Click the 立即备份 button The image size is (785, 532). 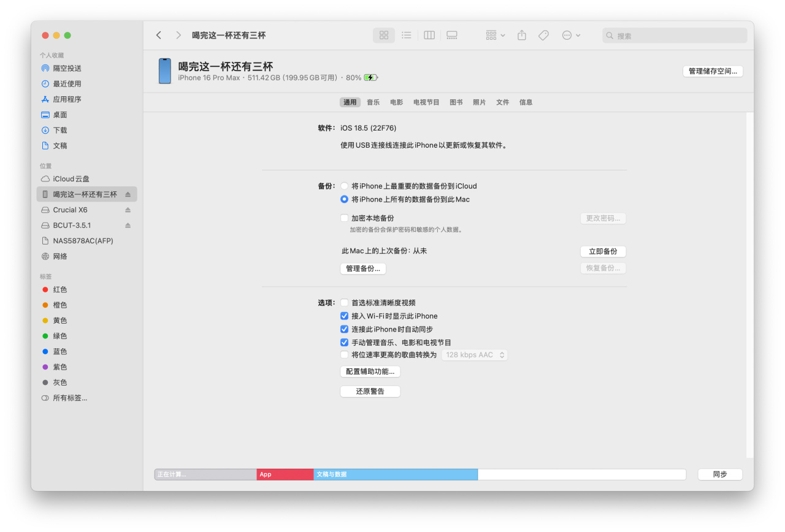pos(603,251)
